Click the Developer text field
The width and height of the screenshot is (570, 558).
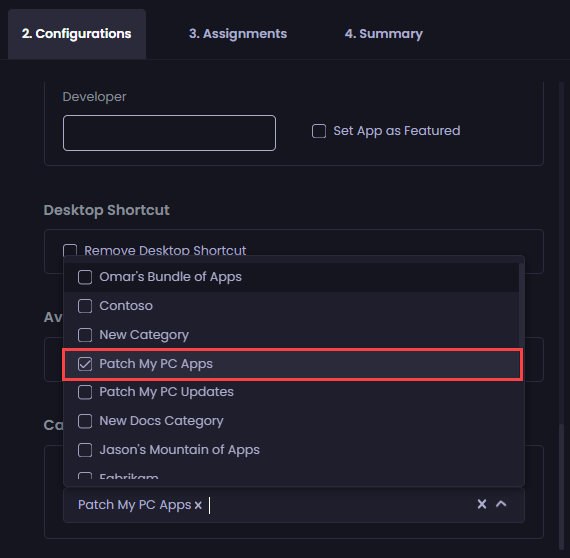pyautogui.click(x=169, y=133)
